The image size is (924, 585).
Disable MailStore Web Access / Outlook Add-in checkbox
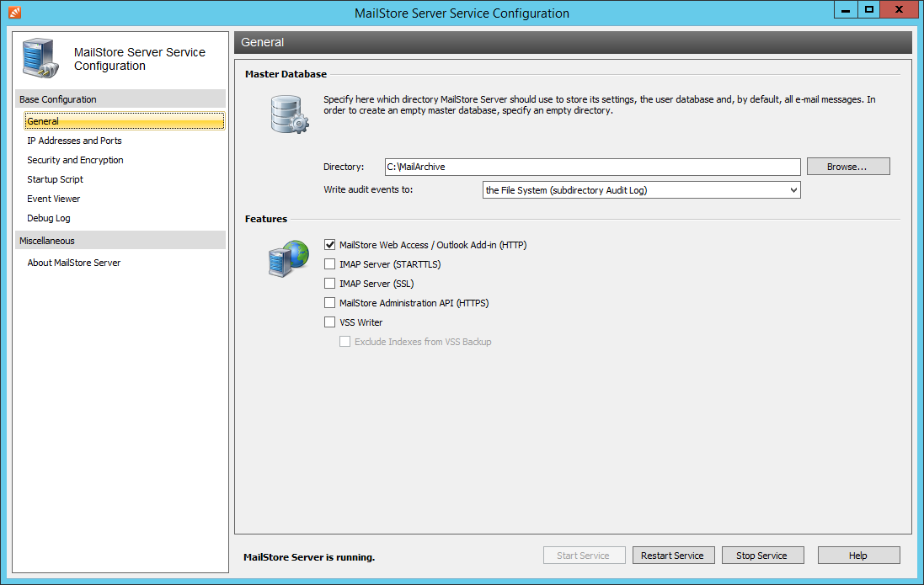pos(329,244)
